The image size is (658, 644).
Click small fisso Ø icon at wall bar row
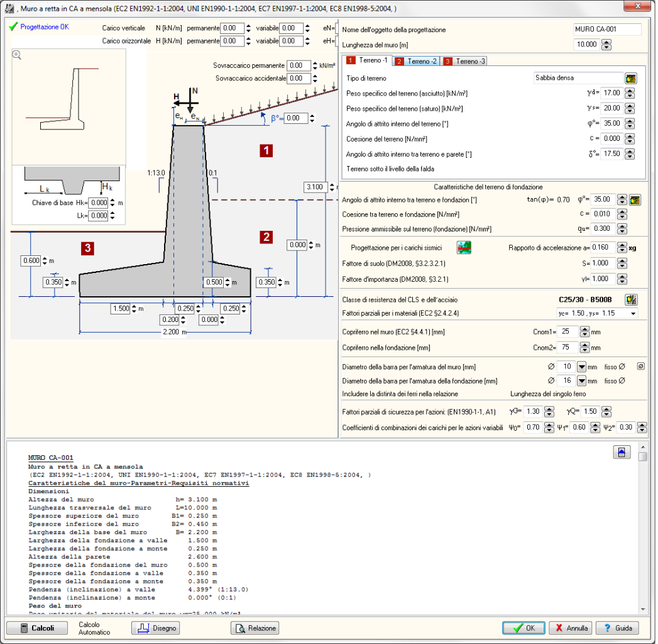(x=641, y=367)
